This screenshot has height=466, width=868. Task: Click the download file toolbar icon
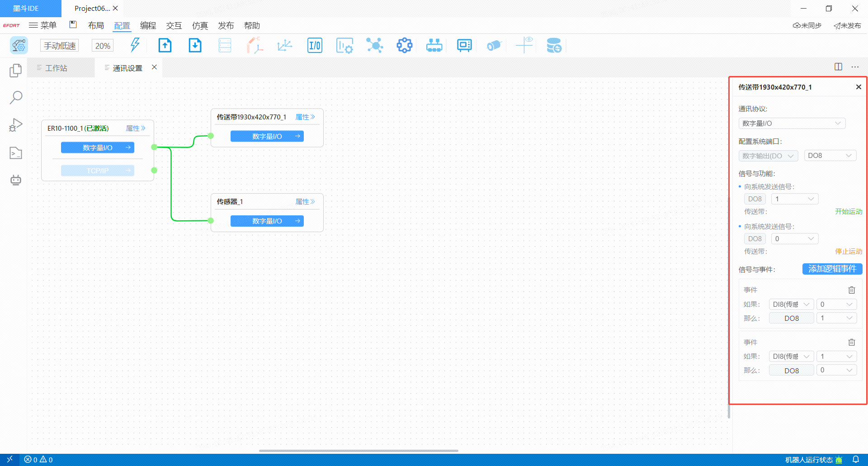pos(195,46)
